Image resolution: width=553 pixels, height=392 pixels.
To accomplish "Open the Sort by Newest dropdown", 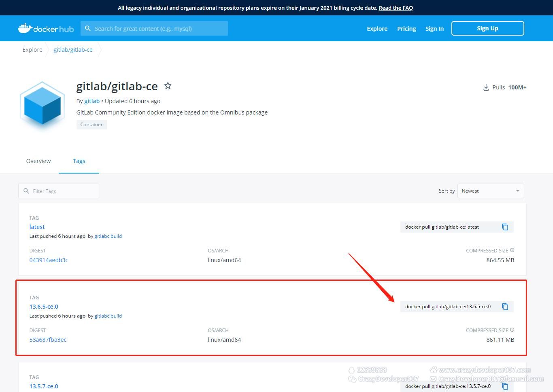I will [491, 191].
